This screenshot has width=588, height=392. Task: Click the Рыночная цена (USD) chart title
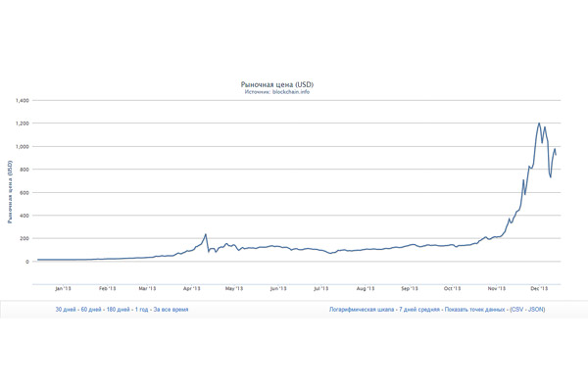(x=277, y=84)
